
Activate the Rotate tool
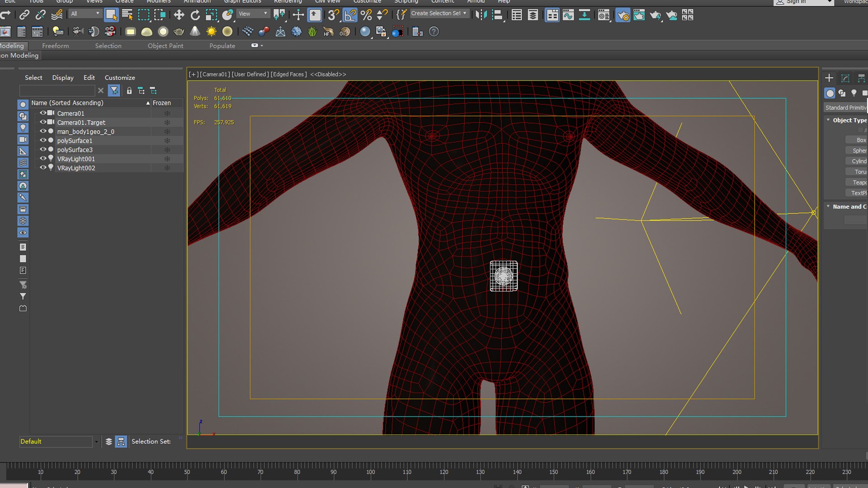pos(195,15)
